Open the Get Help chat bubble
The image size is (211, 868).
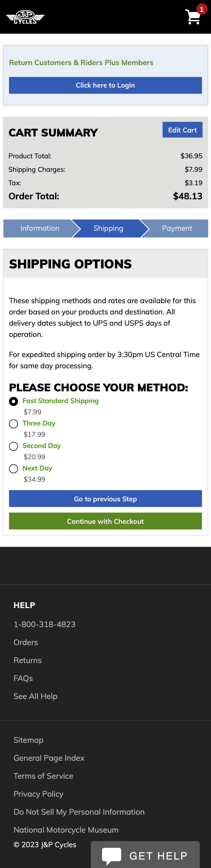click(146, 855)
